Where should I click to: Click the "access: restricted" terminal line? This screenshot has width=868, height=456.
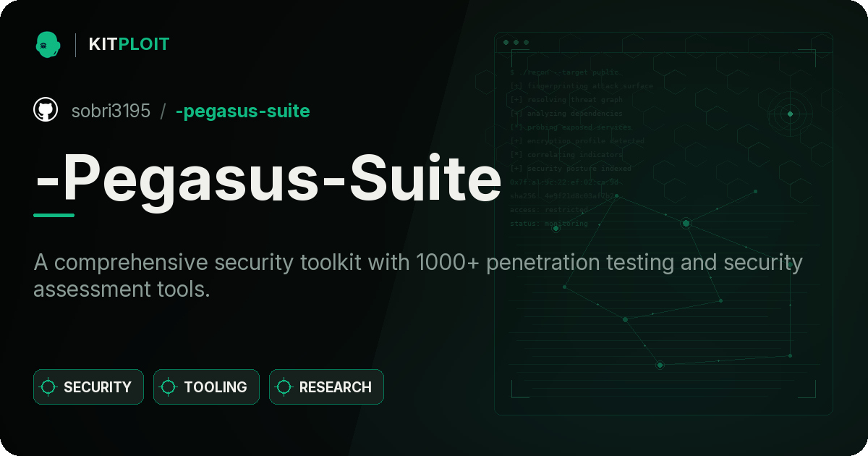click(x=549, y=210)
